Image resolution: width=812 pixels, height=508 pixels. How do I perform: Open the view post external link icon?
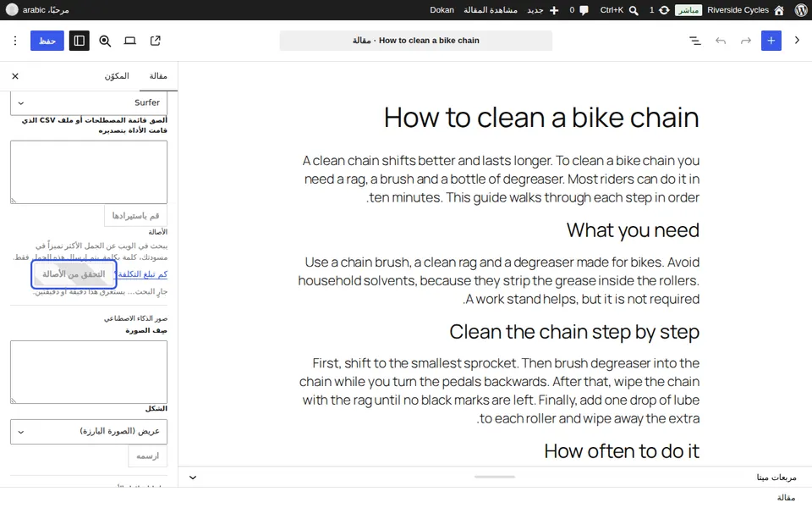pos(156,41)
